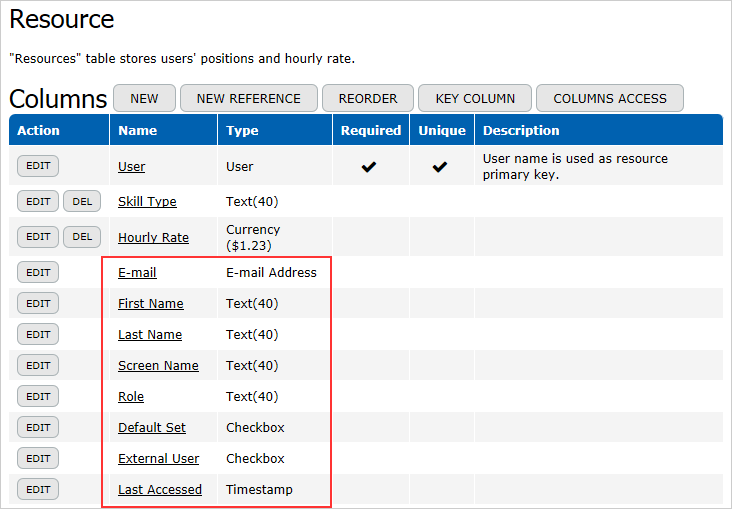Click the Type column header
This screenshot has width=732, height=509.
point(275,130)
